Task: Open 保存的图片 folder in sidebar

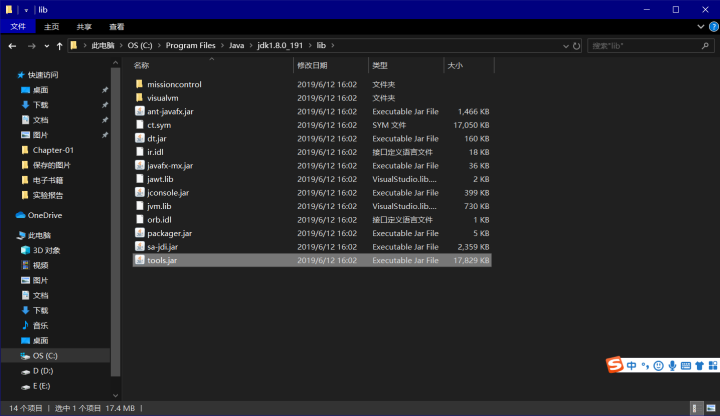Action: [51, 165]
